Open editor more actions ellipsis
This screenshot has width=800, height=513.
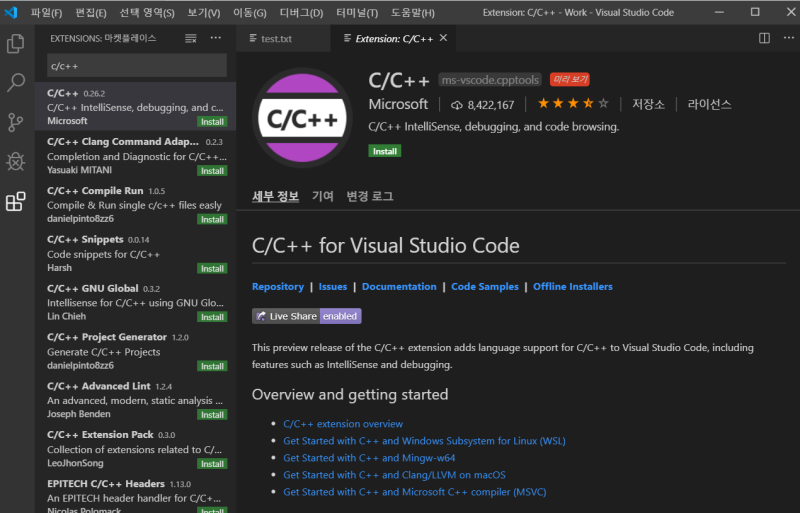pos(788,38)
